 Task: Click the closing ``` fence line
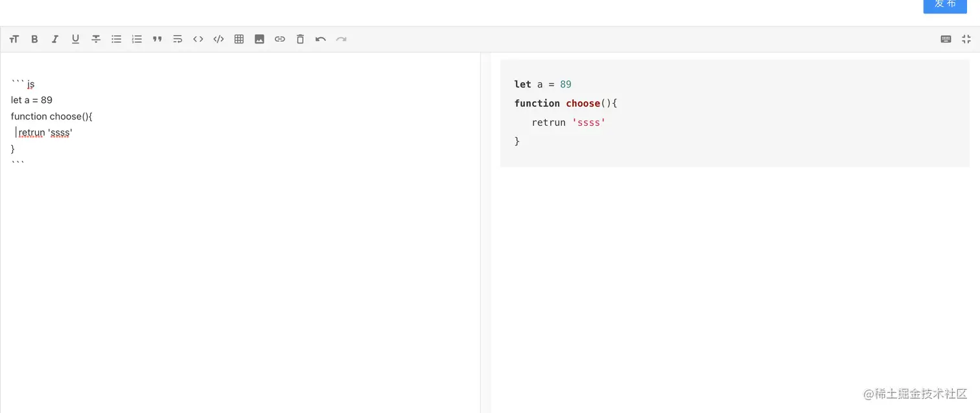click(x=17, y=163)
